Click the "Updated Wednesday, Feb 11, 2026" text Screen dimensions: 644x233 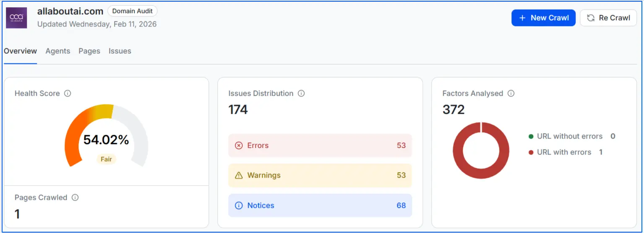pos(97,24)
